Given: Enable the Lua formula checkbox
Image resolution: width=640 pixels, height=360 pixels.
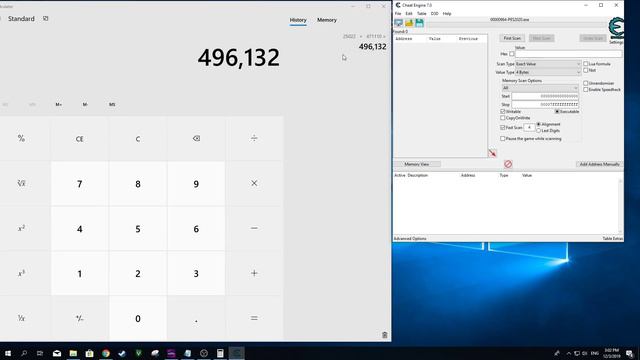Looking at the screenshot, I should pyautogui.click(x=586, y=64).
